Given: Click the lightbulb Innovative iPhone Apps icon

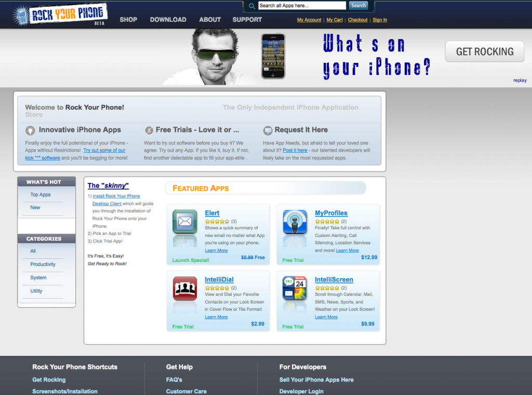Looking at the screenshot, I should (x=30, y=130).
